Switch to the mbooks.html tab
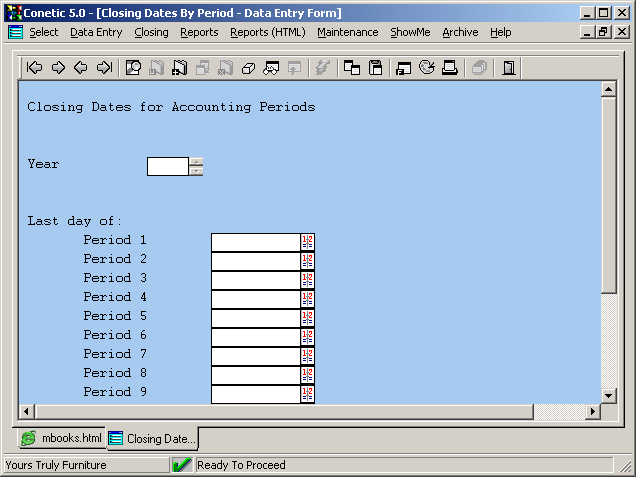Viewport: 636px width, 477px height. pos(61,439)
